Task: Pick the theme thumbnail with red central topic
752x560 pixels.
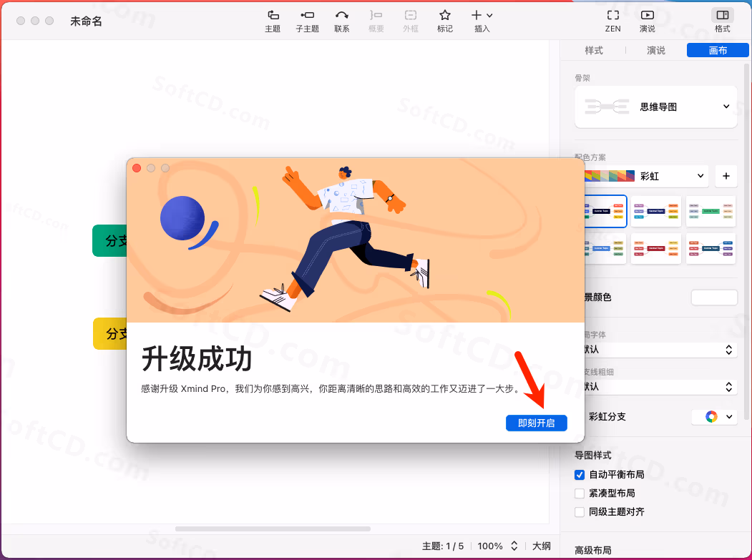Action: pos(655,248)
